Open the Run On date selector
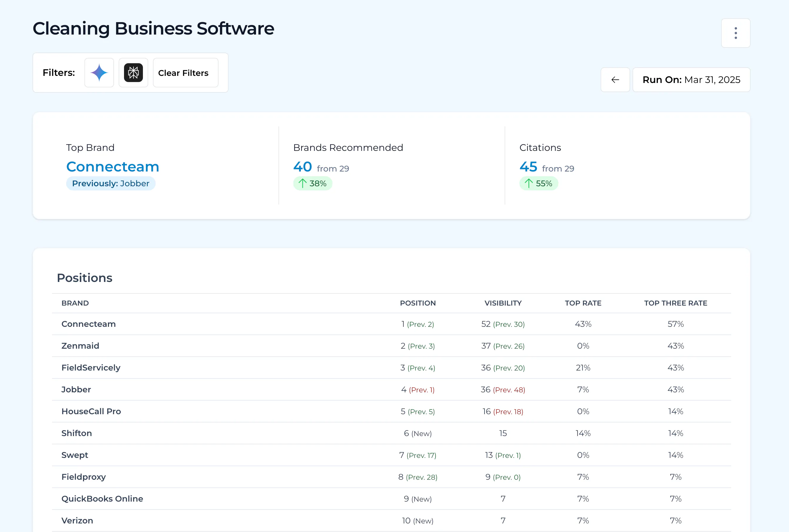Image resolution: width=789 pixels, height=532 pixels. pyautogui.click(x=691, y=80)
